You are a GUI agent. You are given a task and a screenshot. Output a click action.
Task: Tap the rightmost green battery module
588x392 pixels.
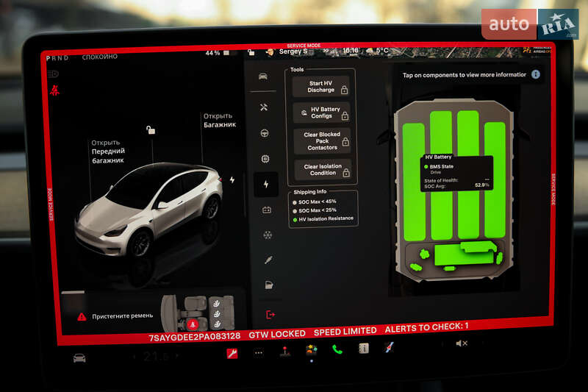[x=495, y=179]
